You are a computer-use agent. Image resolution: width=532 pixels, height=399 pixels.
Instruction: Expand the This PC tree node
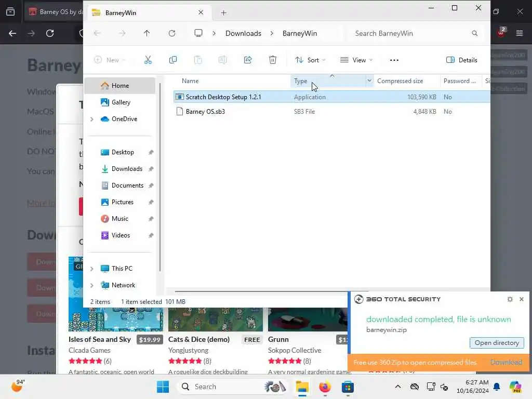pyautogui.click(x=91, y=269)
